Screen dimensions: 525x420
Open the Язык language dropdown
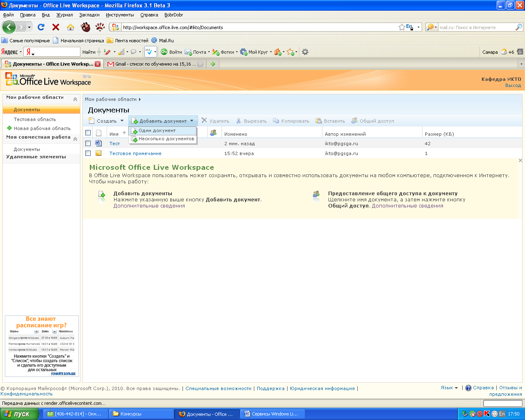[x=449, y=388]
